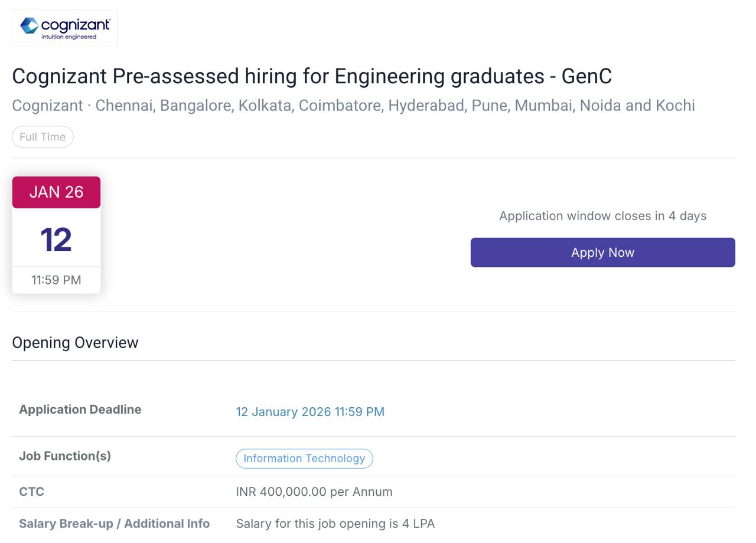Select the Full Time tag

coord(43,137)
